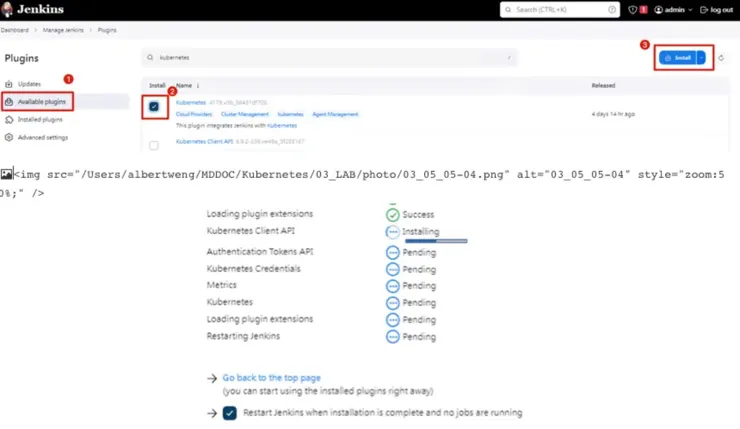740x429 pixels.
Task: Click the 'Authentication Tokens API' row text
Action: pos(260,252)
